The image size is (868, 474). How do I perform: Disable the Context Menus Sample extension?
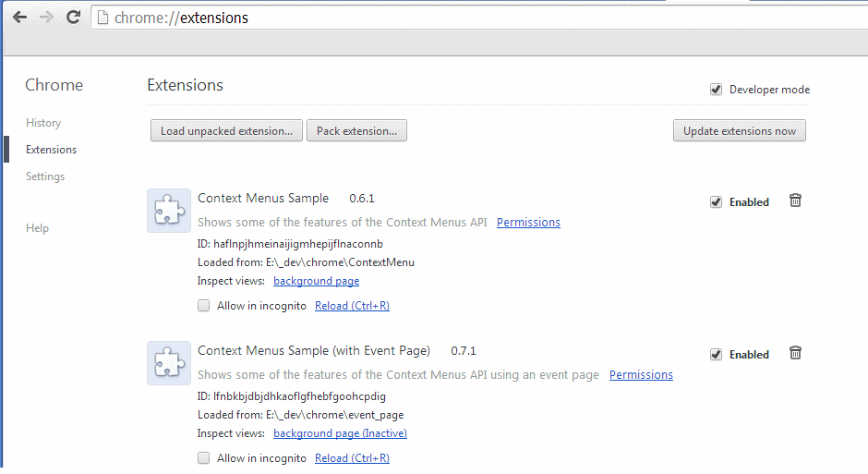[716, 202]
